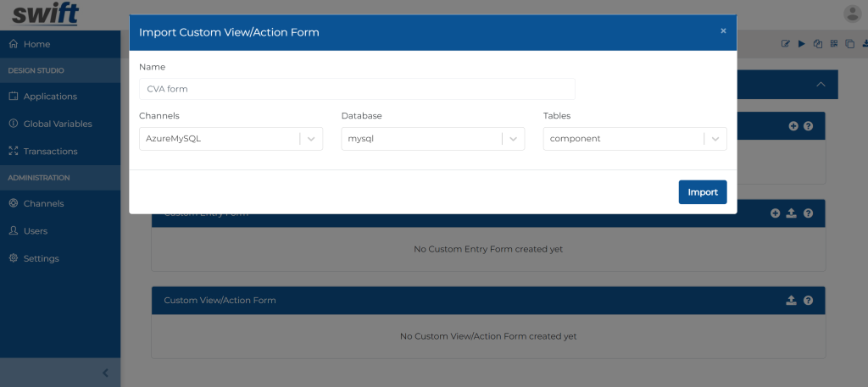The image size is (868, 387).
Task: Click the upload icon in Custom Entry Form header
Action: (791, 213)
